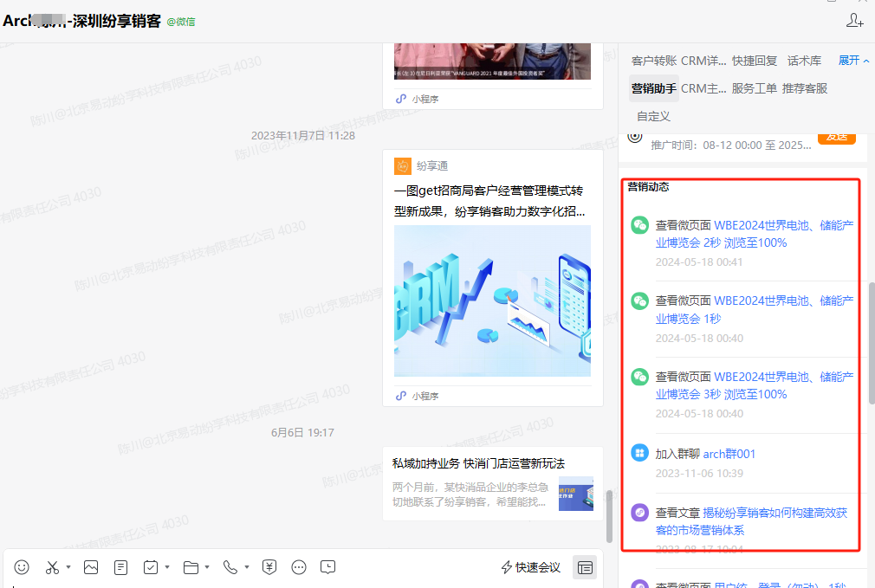The height and width of the screenshot is (588, 875).
Task: Select the scissors screenshot tool
Action: [x=52, y=567]
